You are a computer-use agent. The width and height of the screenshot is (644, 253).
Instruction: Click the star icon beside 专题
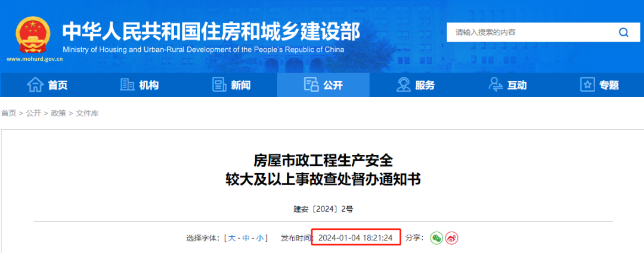[x=588, y=85]
